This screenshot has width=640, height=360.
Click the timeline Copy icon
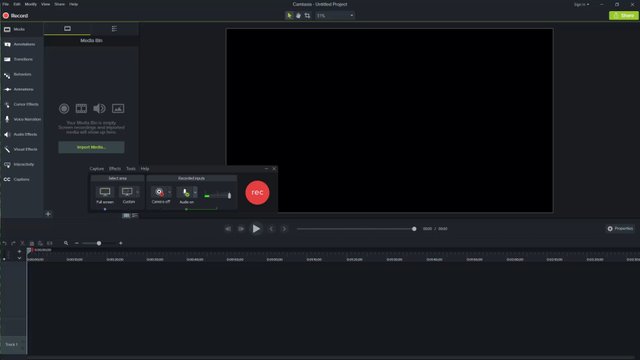coord(31,243)
